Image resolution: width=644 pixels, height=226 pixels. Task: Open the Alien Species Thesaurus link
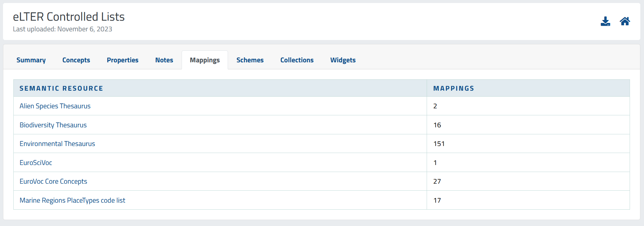click(x=55, y=106)
